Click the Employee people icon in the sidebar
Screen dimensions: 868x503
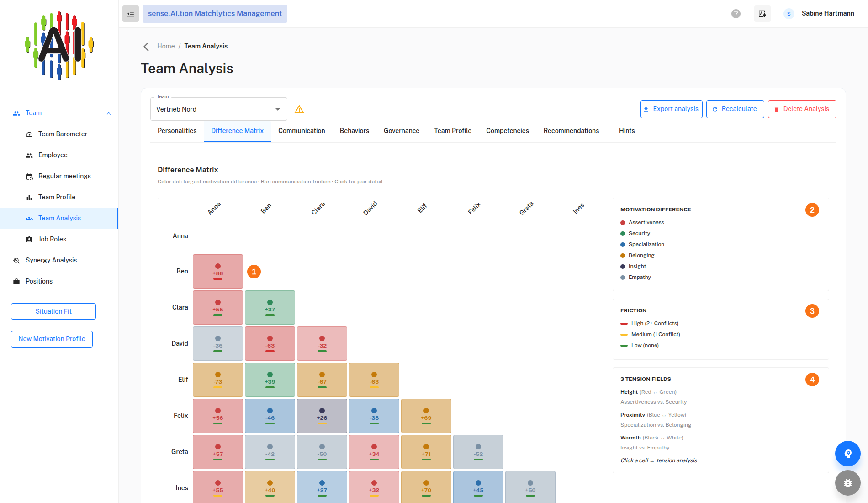click(x=29, y=155)
